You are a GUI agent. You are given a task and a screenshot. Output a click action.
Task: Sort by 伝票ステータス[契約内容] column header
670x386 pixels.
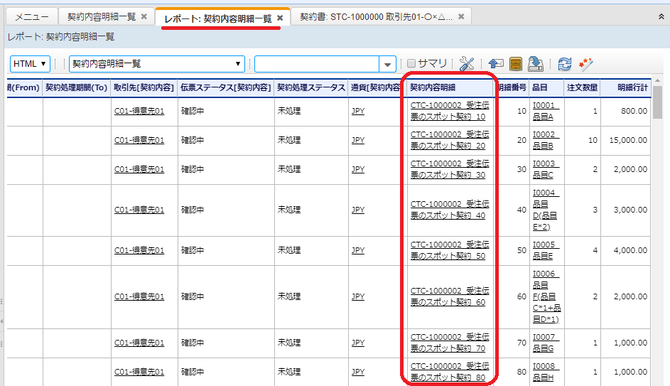click(226, 88)
